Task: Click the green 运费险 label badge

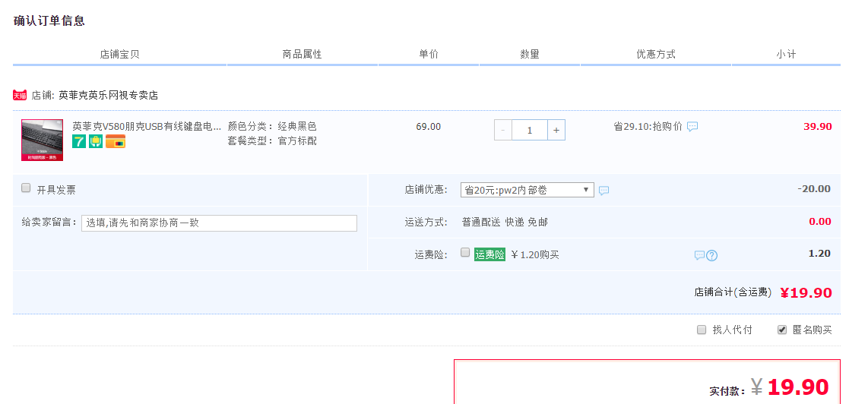Action: [490, 254]
